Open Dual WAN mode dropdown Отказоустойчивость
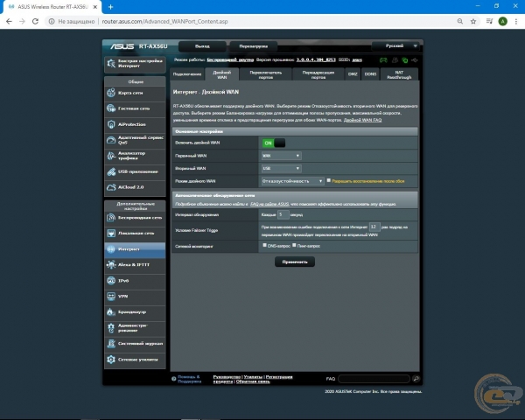 pyautogui.click(x=292, y=181)
